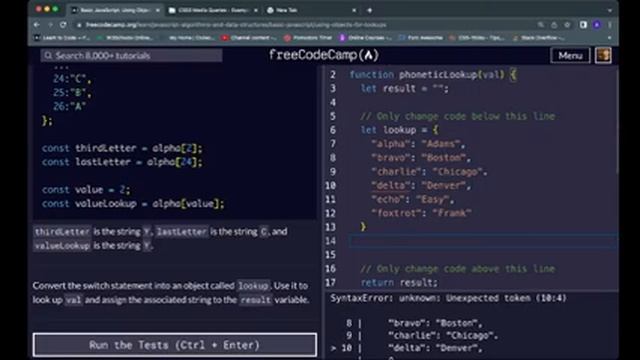640x360 pixels.
Task: Open the Pomodoro Timer bookmark
Action: point(308,38)
